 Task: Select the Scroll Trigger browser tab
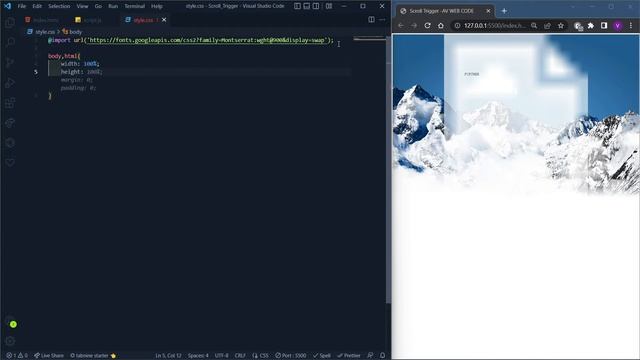[x=446, y=11]
